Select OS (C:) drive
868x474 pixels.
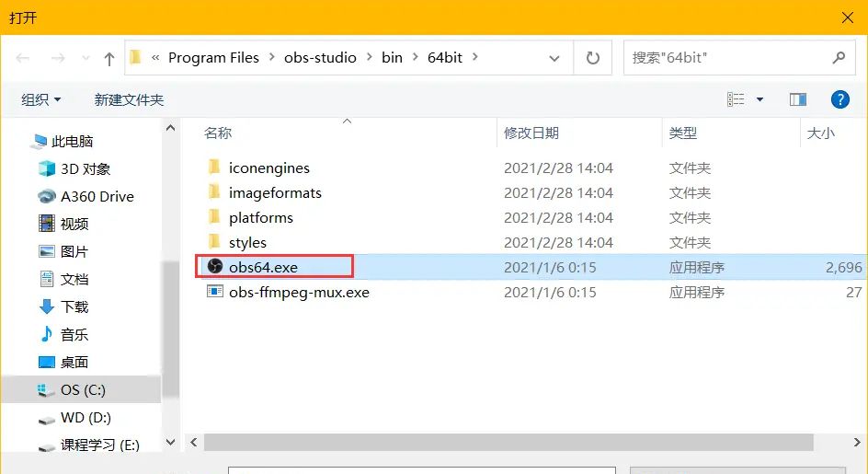(82, 389)
